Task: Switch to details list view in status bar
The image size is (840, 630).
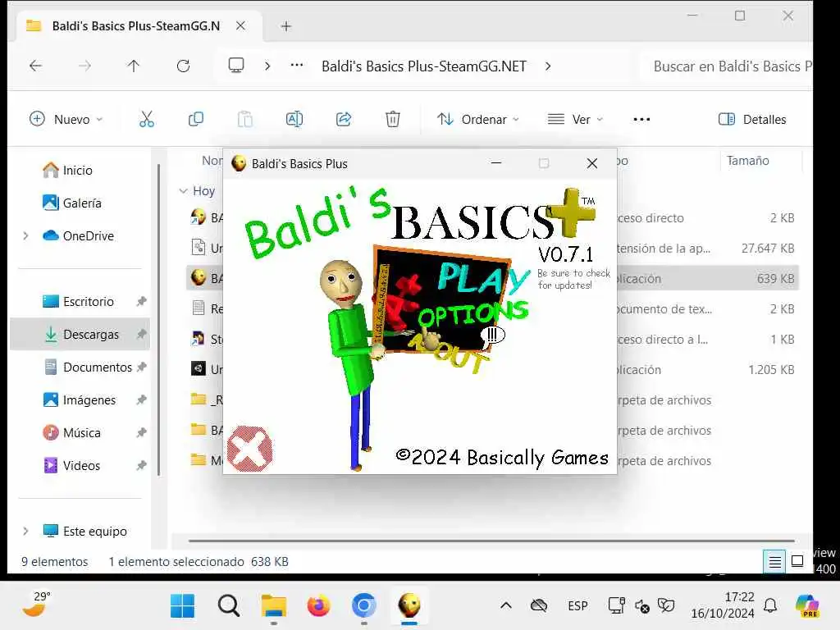Action: [774, 561]
